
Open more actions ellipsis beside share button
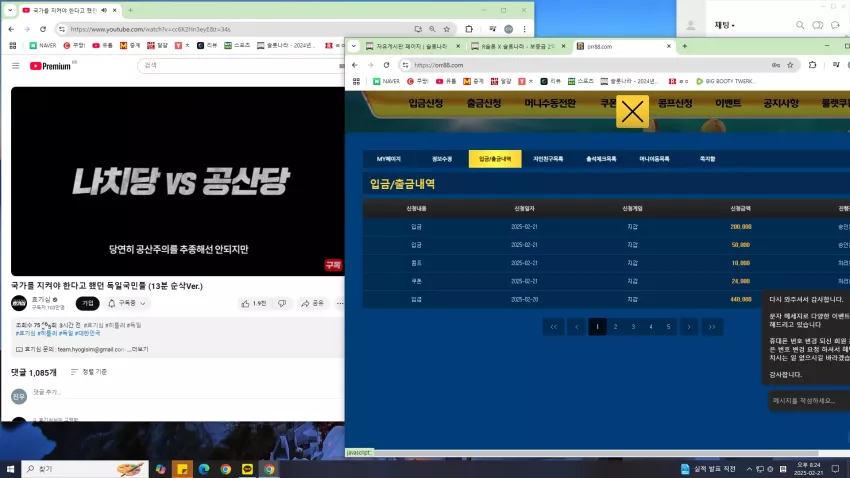[340, 303]
